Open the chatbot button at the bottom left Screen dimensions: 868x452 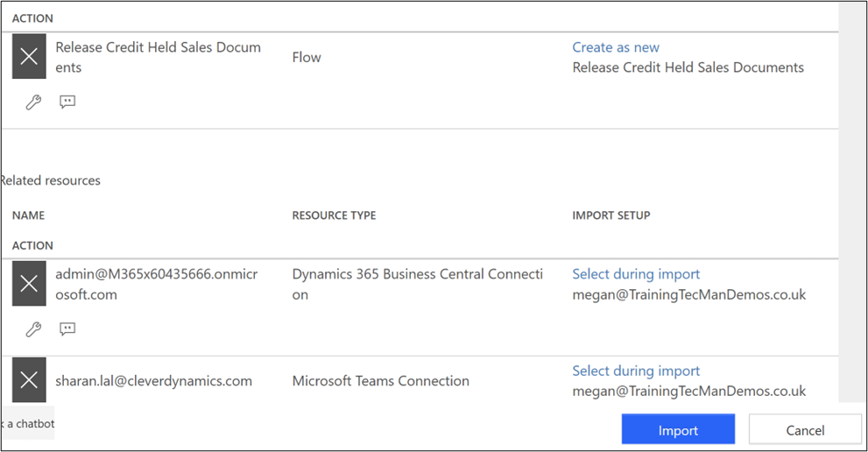coord(26,424)
